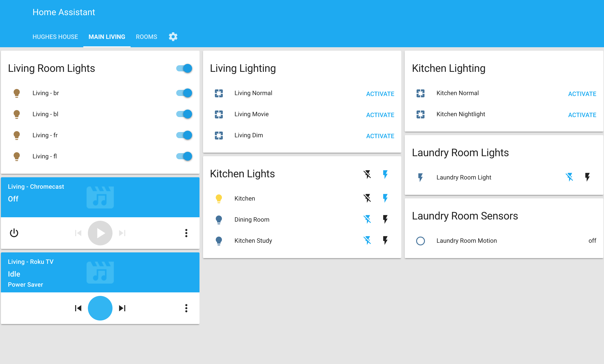Open the settings gear tab
The image size is (604, 364).
(173, 37)
